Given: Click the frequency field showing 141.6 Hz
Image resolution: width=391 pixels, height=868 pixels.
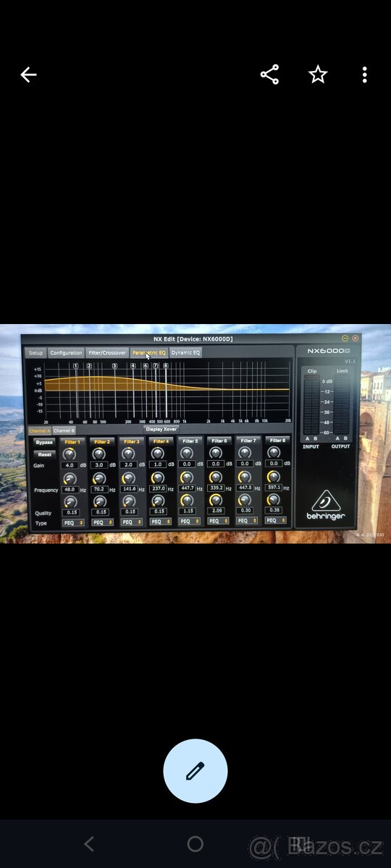Looking at the screenshot, I should tap(129, 489).
